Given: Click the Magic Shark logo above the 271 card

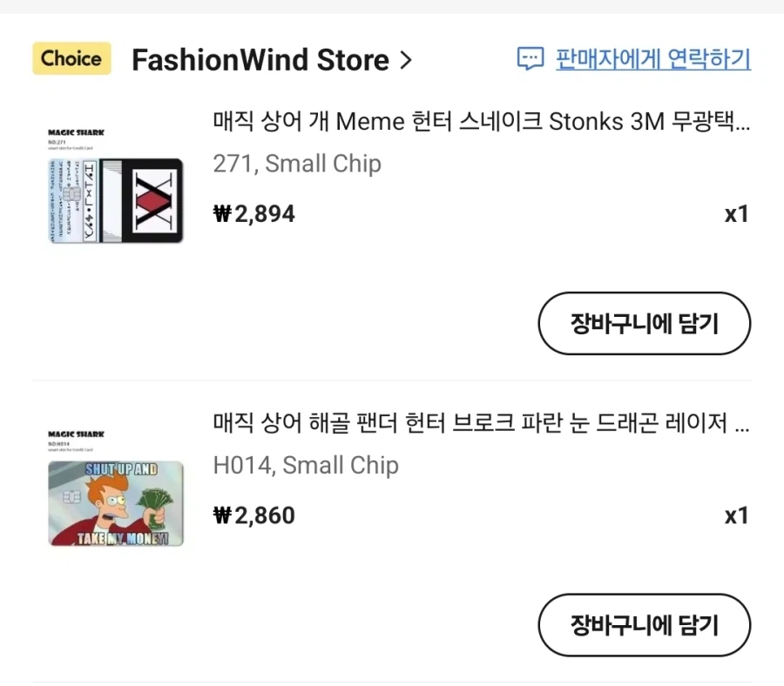Looking at the screenshot, I should (76, 132).
